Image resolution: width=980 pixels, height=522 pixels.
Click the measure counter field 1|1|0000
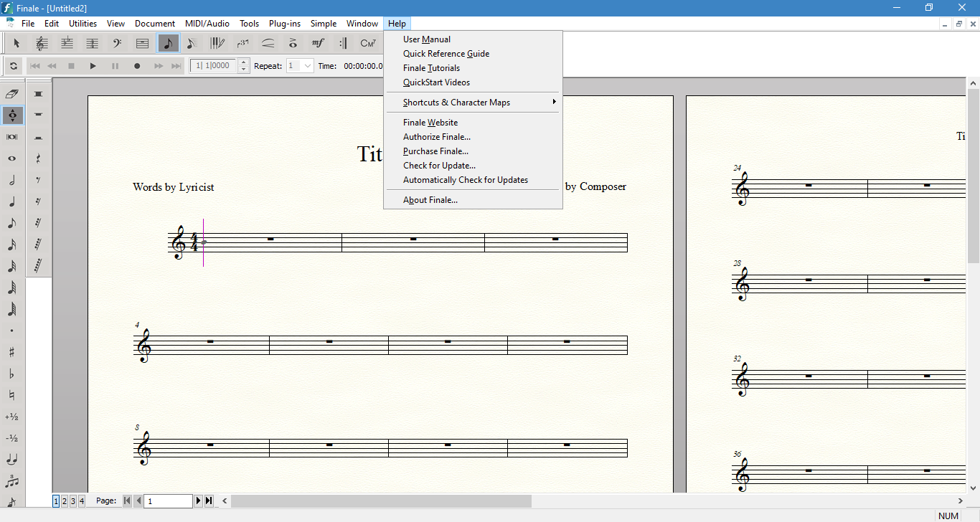coord(214,66)
